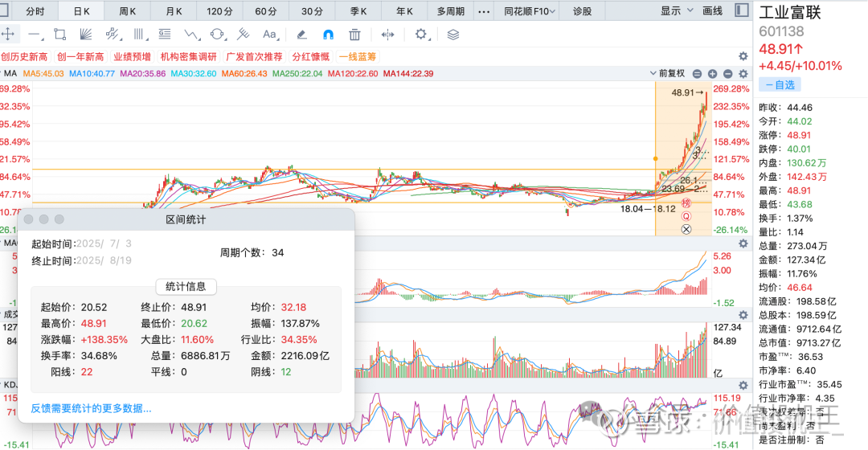Screen dimensions: 868x450
Task: Open the 诊股 stock diagnosis tab
Action: pyautogui.click(x=582, y=11)
